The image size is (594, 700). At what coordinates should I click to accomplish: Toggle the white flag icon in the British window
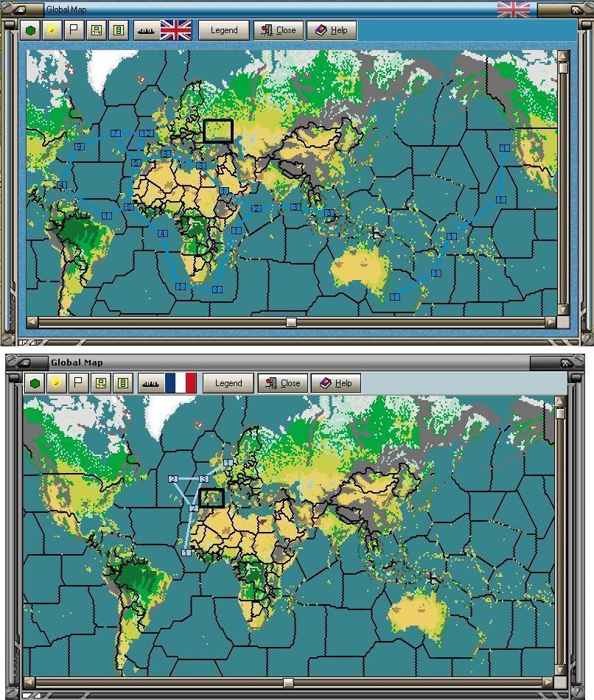click(x=74, y=30)
